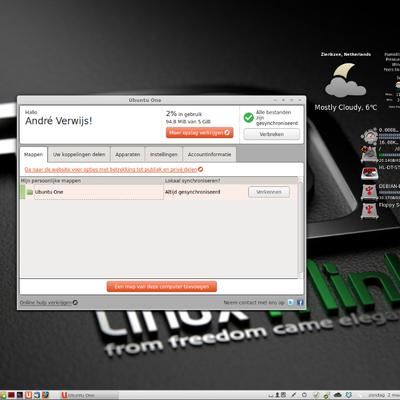The height and width of the screenshot is (400, 400).
Task: Open the Facebook contact icon
Action: point(300,302)
